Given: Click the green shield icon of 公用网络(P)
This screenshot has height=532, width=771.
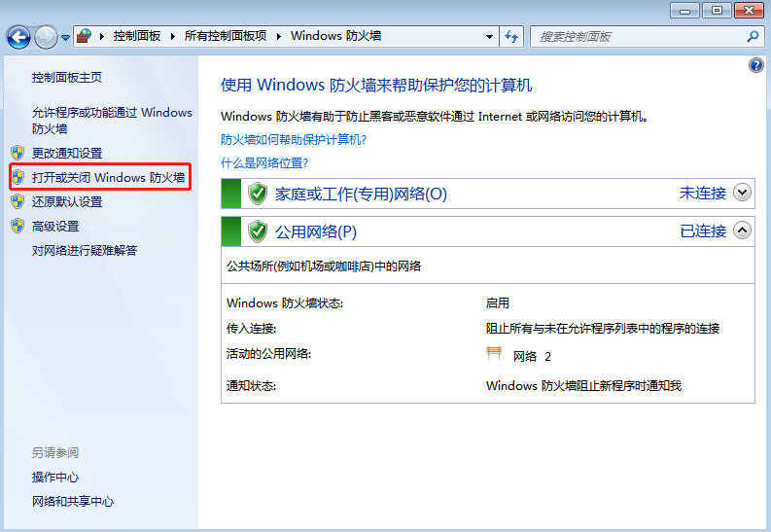Looking at the screenshot, I should pos(257,231).
